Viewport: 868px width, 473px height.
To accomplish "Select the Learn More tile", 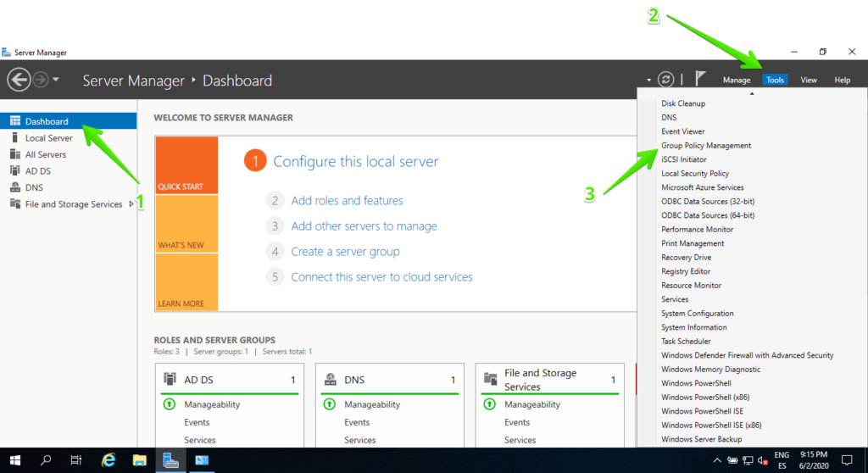I will pyautogui.click(x=186, y=282).
